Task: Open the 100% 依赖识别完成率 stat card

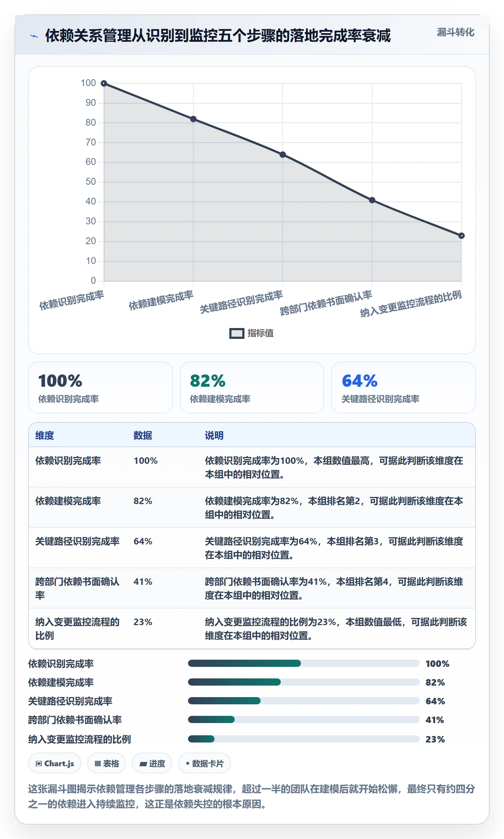Action: pyautogui.click(x=100, y=387)
